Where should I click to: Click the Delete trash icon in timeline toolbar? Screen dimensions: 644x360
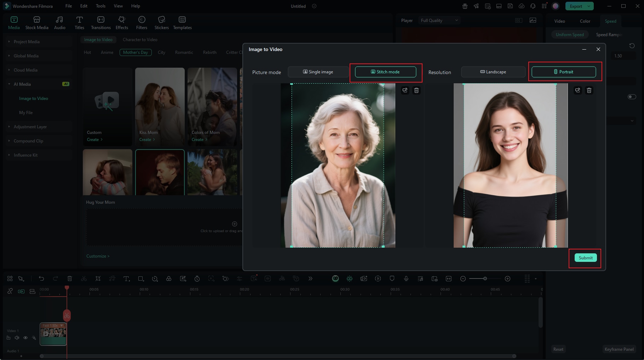[70, 279]
